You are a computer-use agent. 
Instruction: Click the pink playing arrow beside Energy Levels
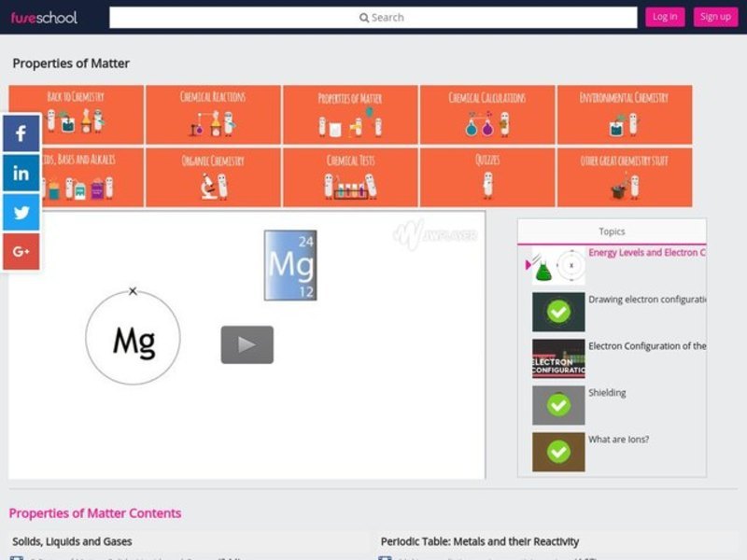[x=528, y=264]
